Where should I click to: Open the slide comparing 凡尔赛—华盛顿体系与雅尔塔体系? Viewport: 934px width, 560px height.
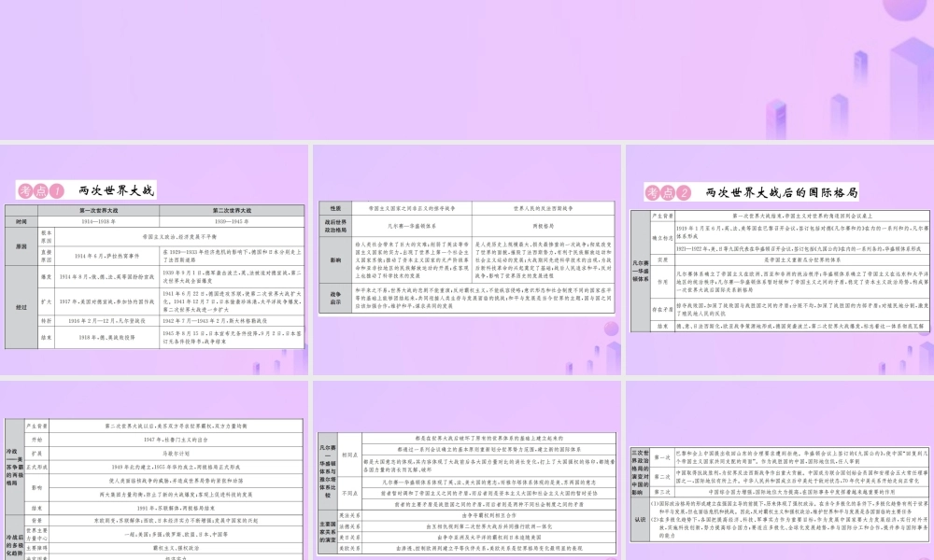click(467, 470)
